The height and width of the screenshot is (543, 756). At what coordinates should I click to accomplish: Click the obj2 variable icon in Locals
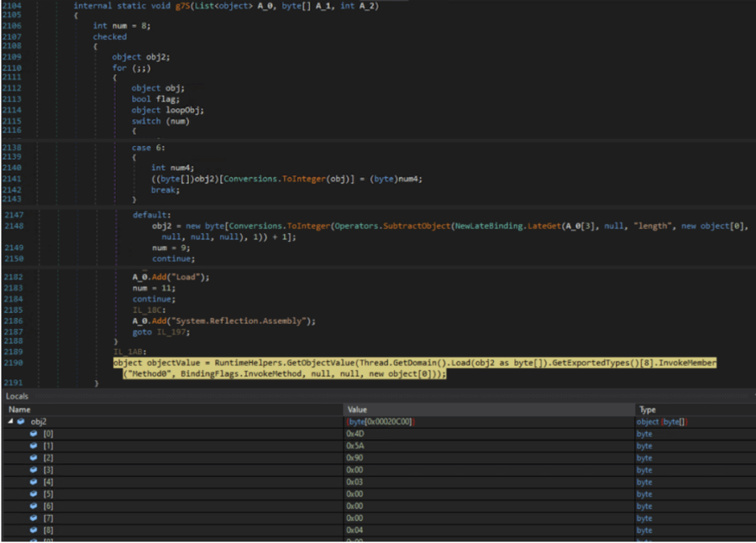click(20, 421)
